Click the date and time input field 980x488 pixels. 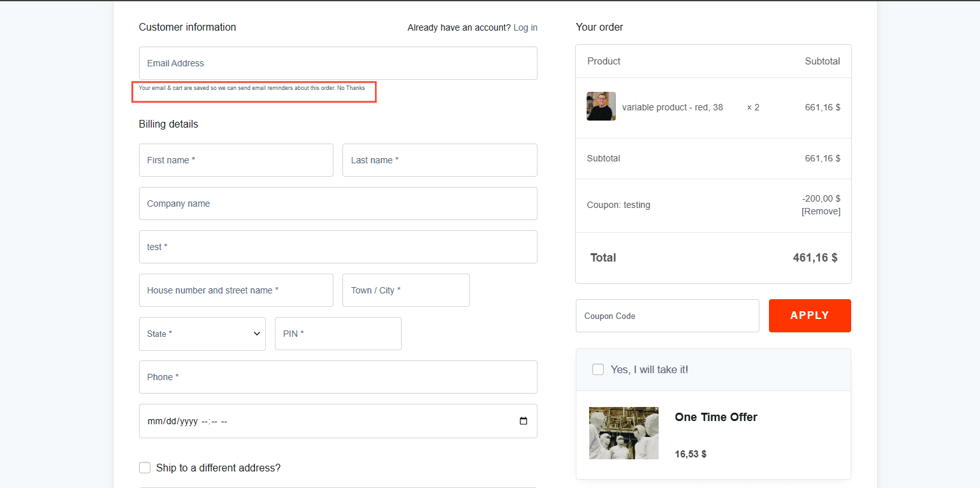tap(338, 421)
